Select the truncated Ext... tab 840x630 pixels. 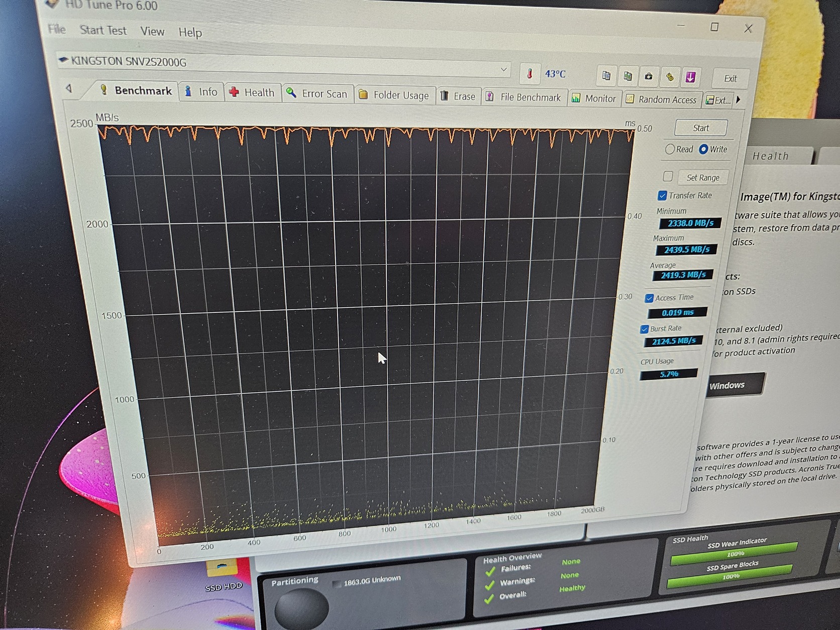pos(718,100)
